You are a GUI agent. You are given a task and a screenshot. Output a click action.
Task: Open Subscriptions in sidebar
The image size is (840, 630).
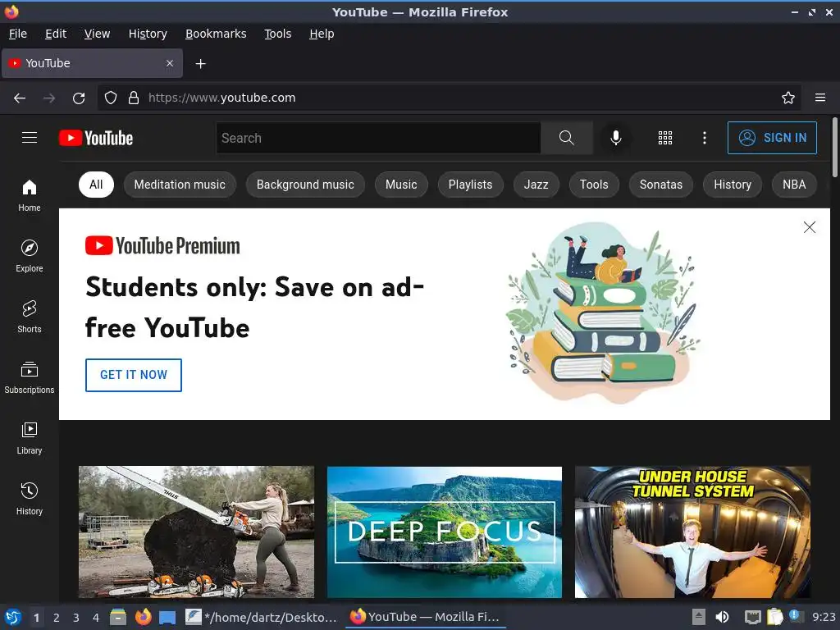click(x=30, y=377)
